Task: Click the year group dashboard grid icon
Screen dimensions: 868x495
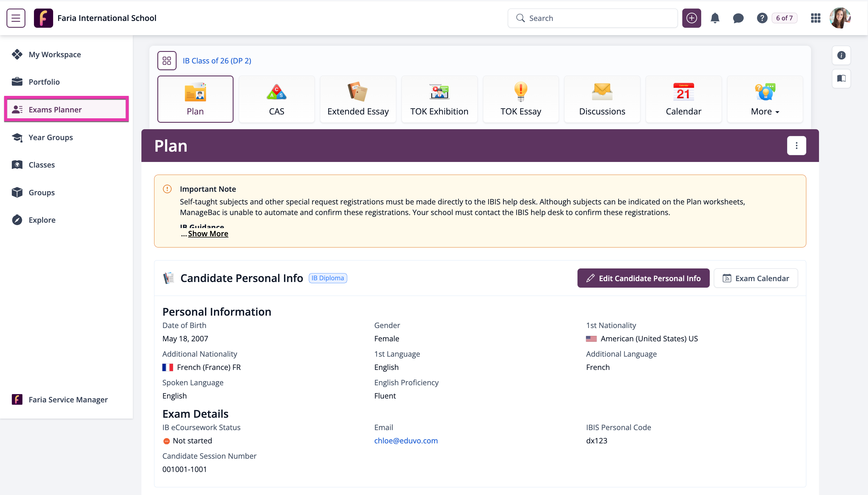Action: (167, 60)
